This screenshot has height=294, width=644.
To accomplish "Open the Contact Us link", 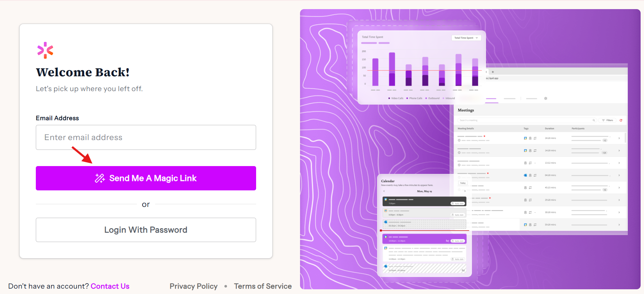I will [110, 286].
